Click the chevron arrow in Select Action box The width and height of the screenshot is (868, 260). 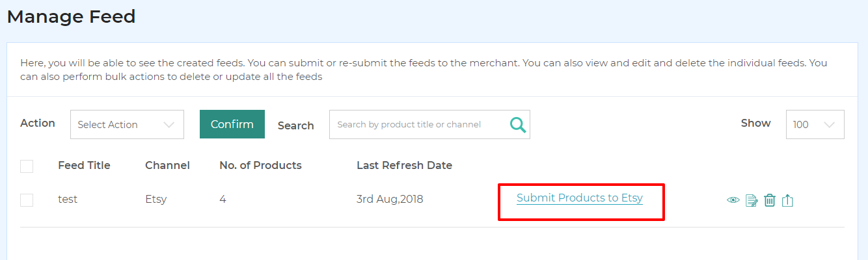[169, 125]
